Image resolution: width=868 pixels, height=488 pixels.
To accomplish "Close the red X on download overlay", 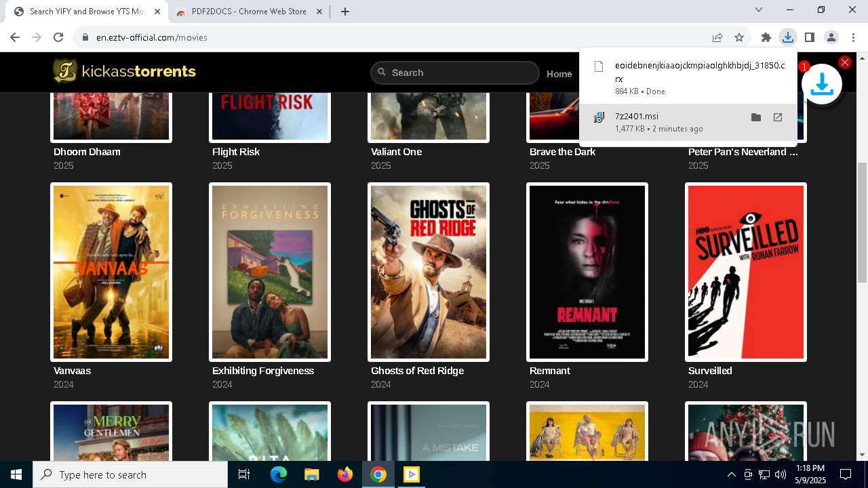I will [845, 62].
